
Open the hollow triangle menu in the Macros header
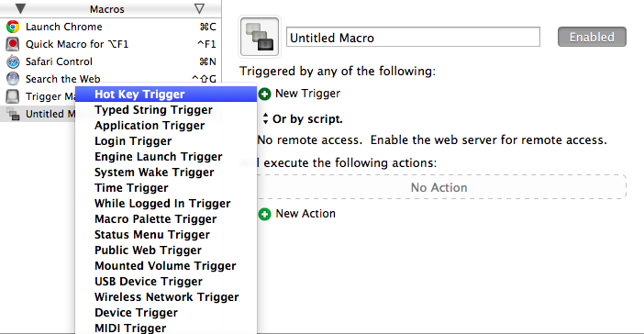point(199,8)
